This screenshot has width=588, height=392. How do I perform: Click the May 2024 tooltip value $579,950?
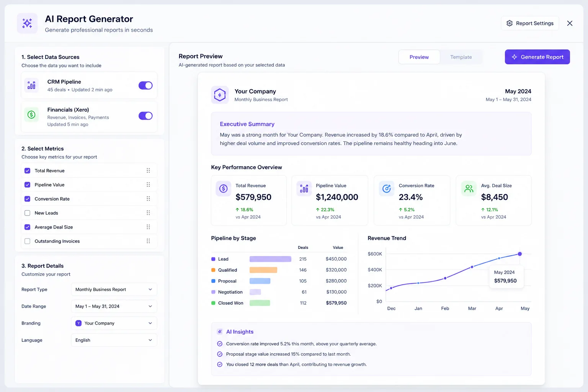pyautogui.click(x=505, y=281)
